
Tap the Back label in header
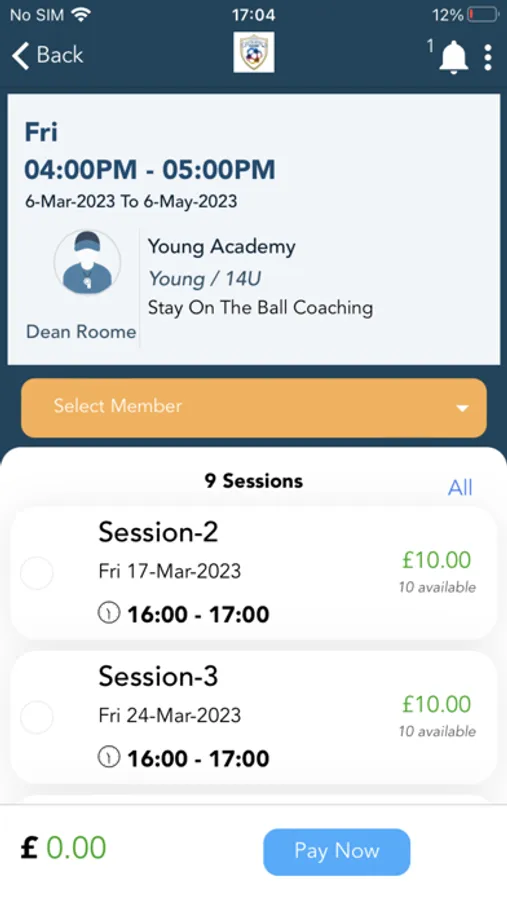[x=60, y=55]
